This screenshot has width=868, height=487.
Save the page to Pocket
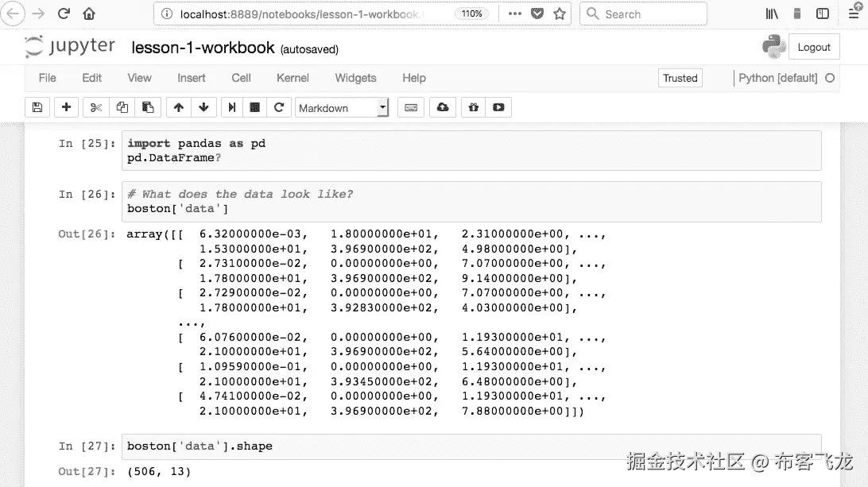click(x=537, y=14)
